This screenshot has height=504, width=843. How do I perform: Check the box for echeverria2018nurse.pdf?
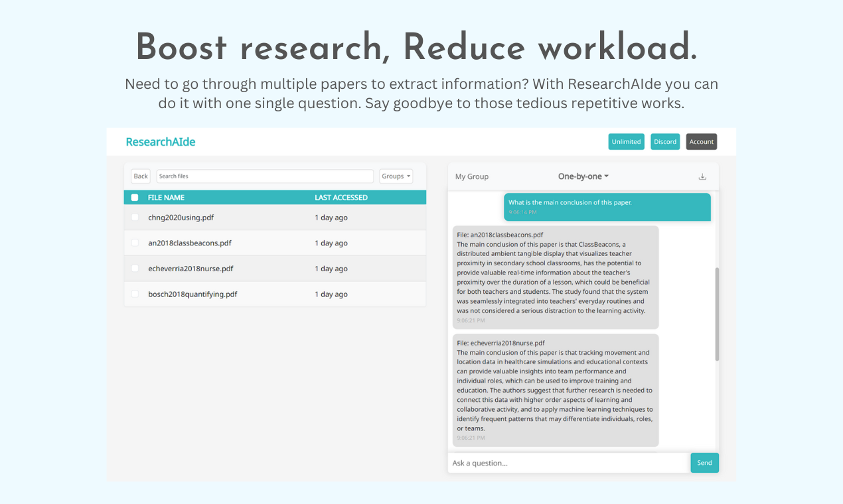coord(135,269)
